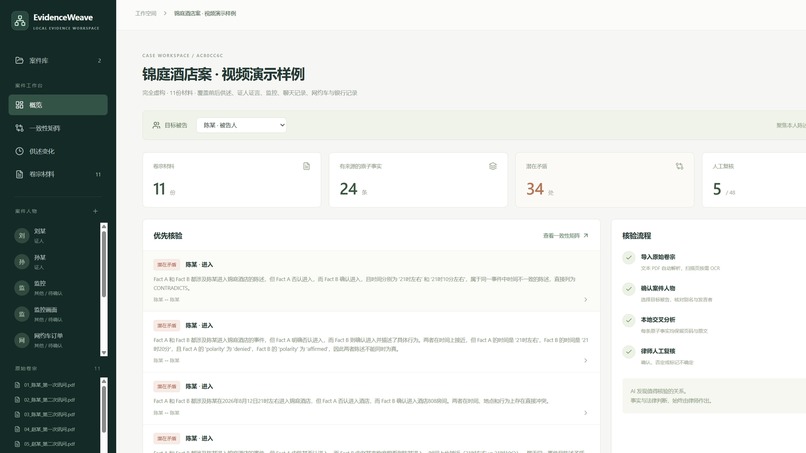Viewport: 806px width, 453px height.
Task: Click the 锦庭酒店案 breadcrumb entry
Action: [x=205, y=13]
